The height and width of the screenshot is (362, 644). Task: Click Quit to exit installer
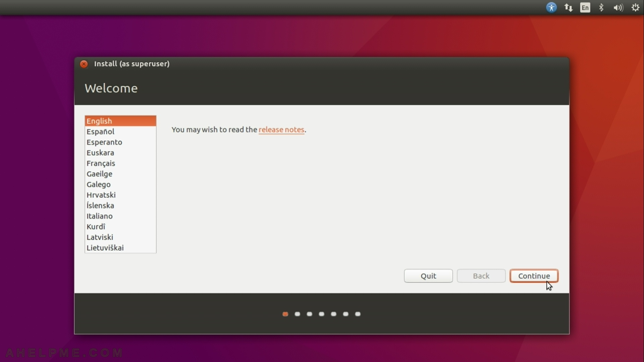click(x=428, y=276)
